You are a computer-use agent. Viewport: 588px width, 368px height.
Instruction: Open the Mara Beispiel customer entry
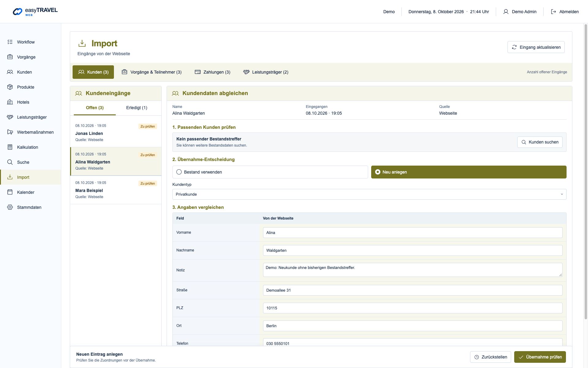[116, 190]
